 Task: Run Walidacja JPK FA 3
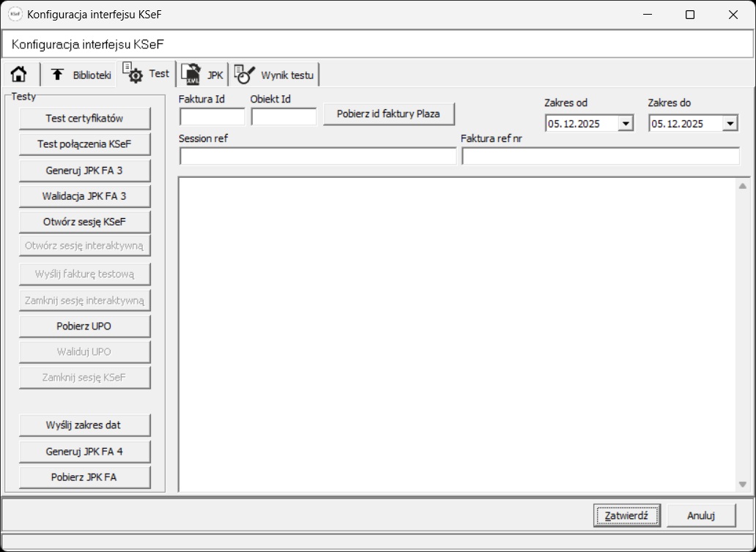pyautogui.click(x=85, y=196)
